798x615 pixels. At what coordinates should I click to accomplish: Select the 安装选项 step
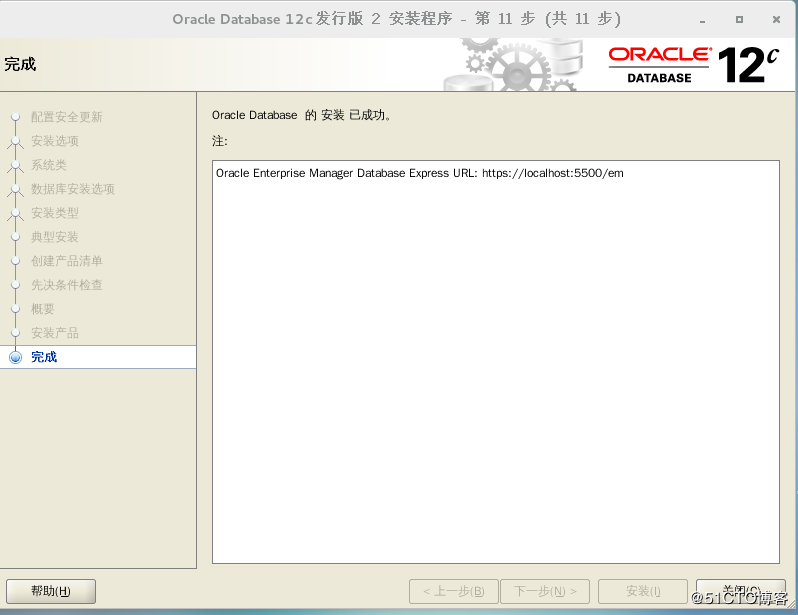tap(55, 141)
